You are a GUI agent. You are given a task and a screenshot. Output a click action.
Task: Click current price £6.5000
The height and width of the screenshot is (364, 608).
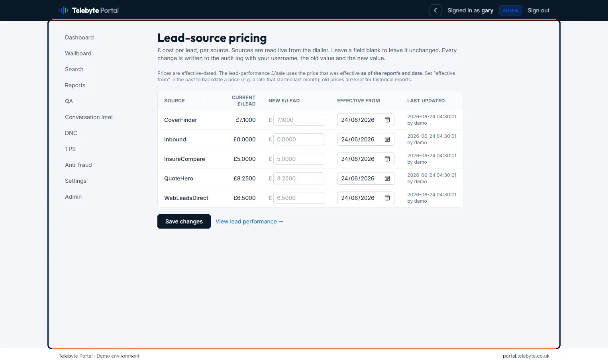tap(245, 198)
